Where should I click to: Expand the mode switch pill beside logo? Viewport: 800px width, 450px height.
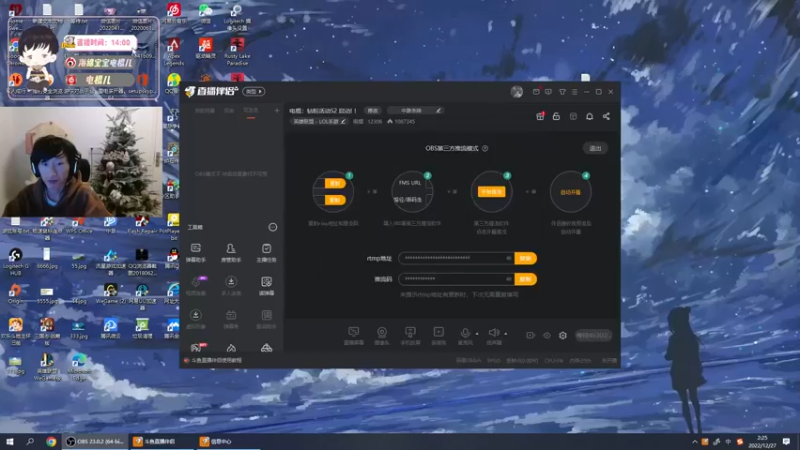click(x=254, y=91)
